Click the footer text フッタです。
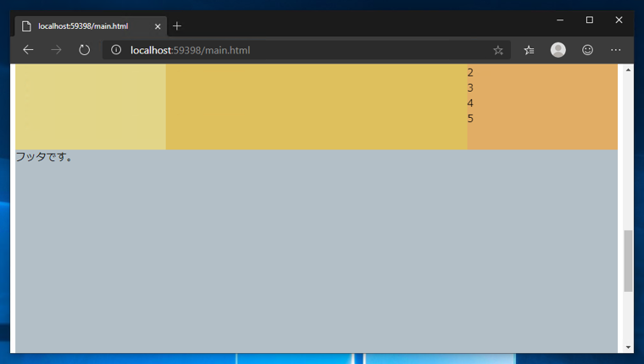The height and width of the screenshot is (364, 644). tap(44, 157)
